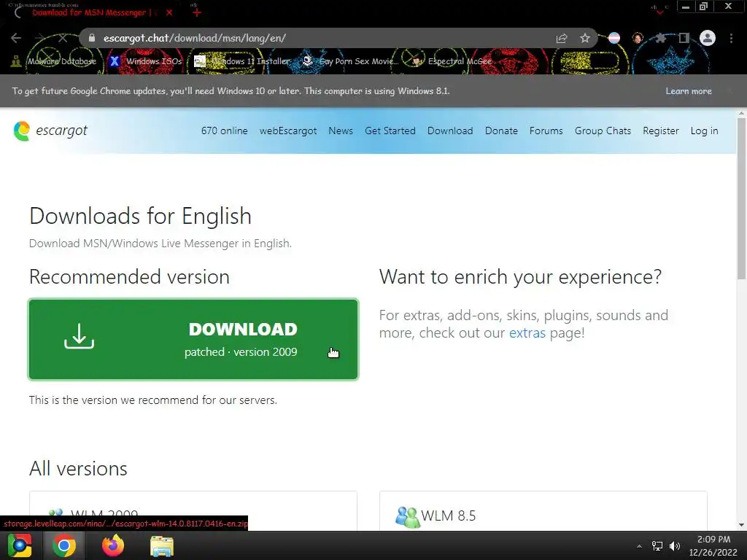This screenshot has height=560, width=747.
Task: Click Register in the nav bar
Action: pos(661,131)
